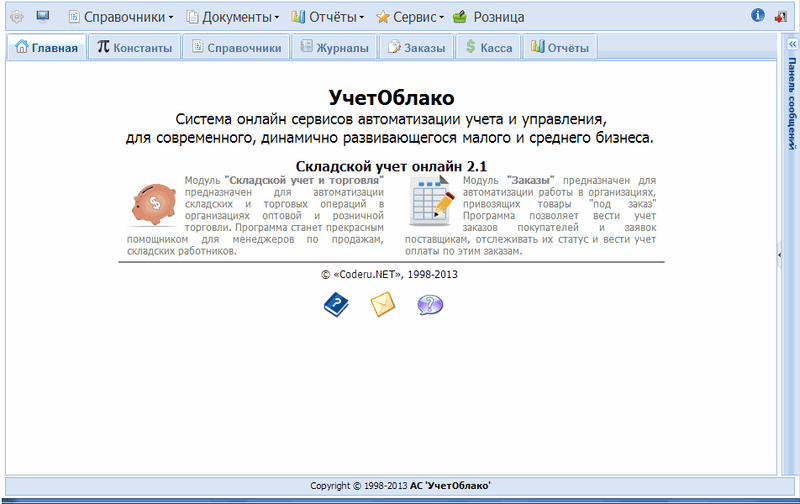Open the Розница toolbar item
The width and height of the screenshot is (800, 504).
[488, 17]
